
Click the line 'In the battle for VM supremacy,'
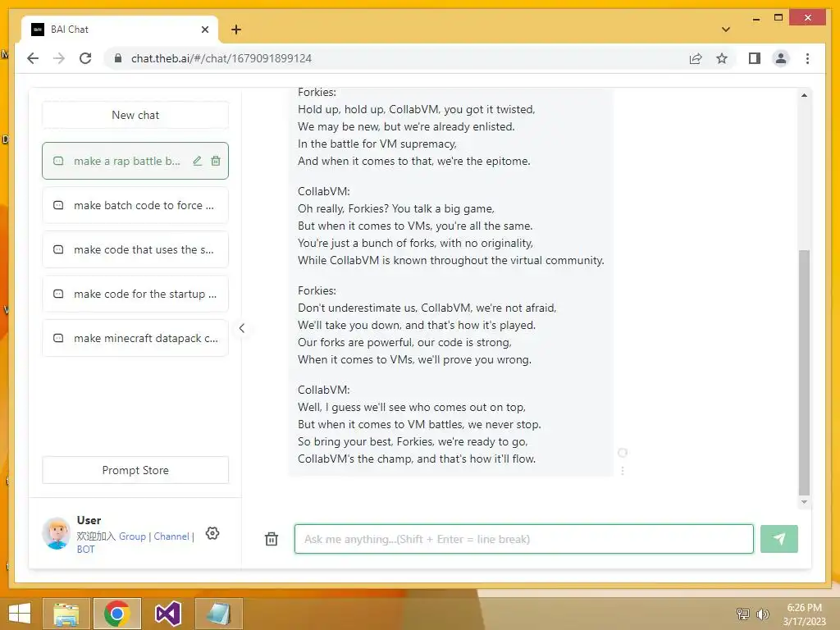377,144
